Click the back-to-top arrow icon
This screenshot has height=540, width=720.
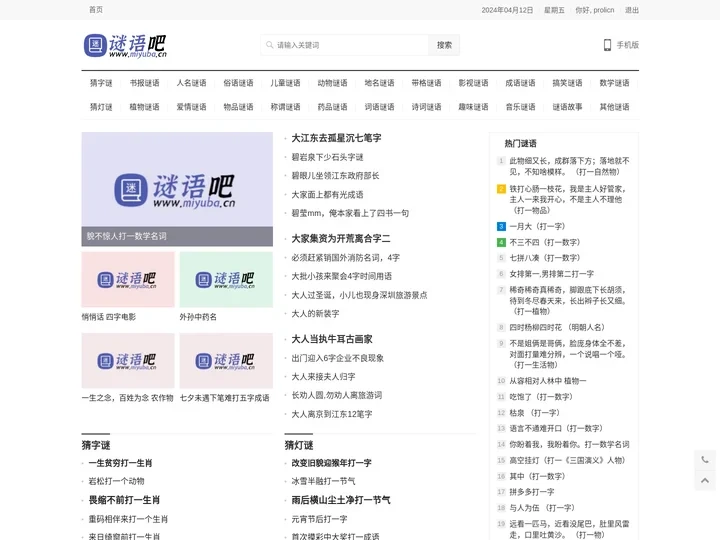point(705,480)
